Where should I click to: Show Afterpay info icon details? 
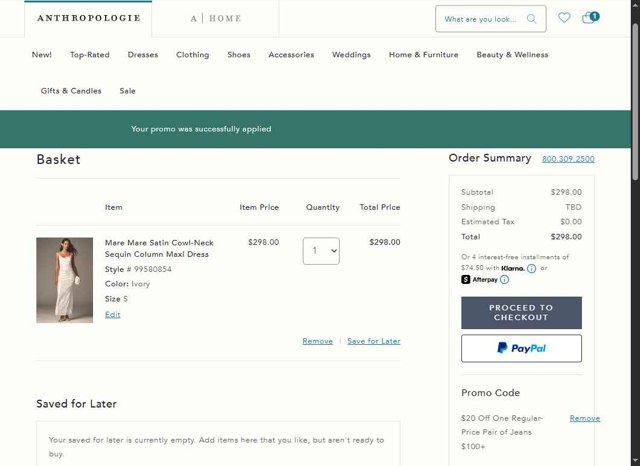point(504,280)
